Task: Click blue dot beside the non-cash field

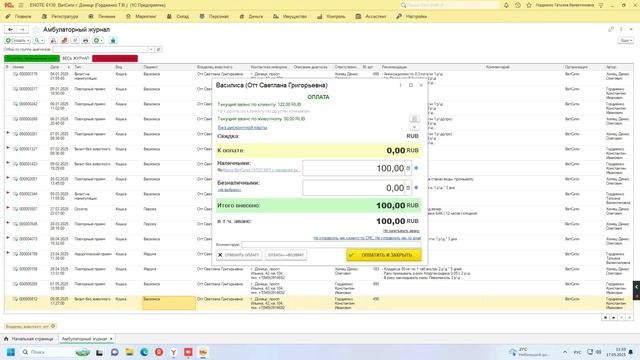Action: pyautogui.click(x=416, y=188)
